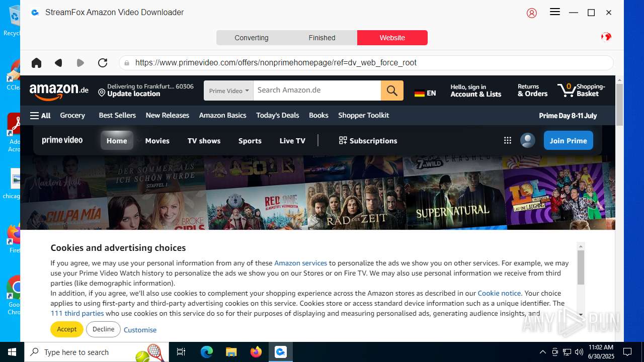Open the Shopping-Basket cart icon
644x362 pixels.
(x=582, y=90)
